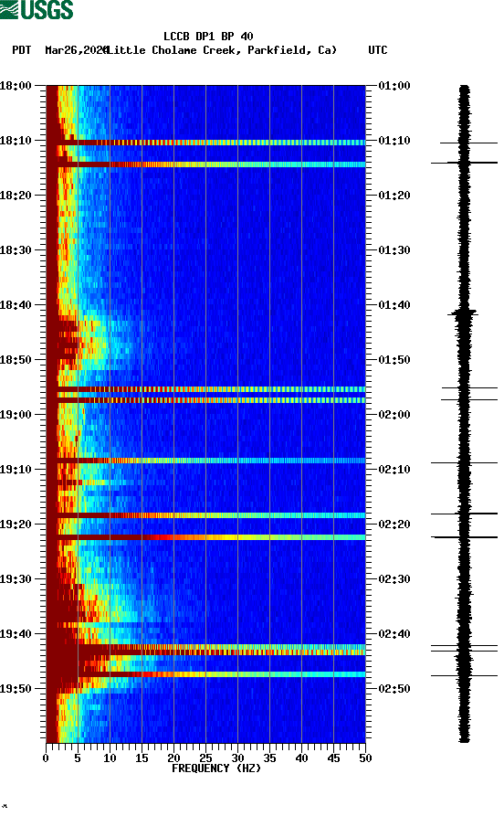504x816 pixels.
Task: Click the 19:10 PDT time label
Action: pos(16,470)
